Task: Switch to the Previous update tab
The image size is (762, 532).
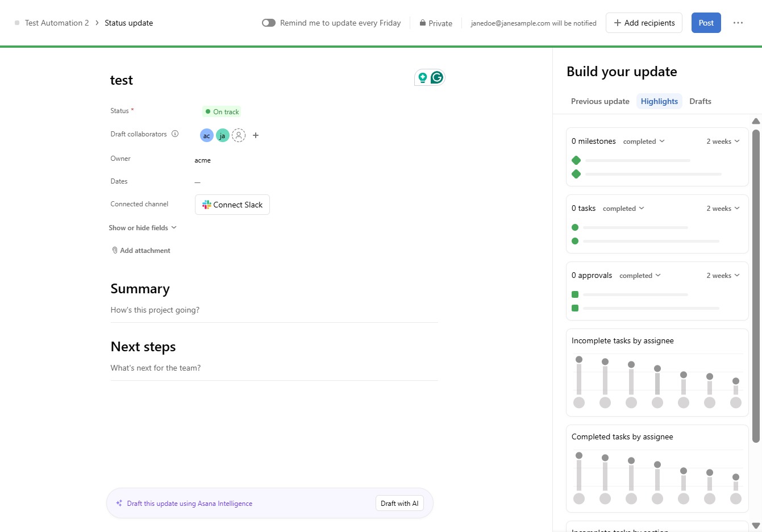Action: pos(600,101)
